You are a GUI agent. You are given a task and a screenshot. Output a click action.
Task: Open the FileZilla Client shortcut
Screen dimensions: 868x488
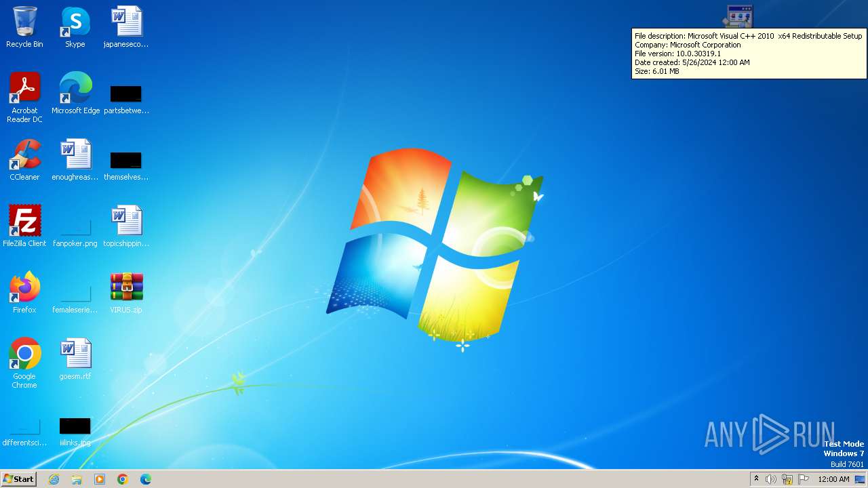pos(24,226)
